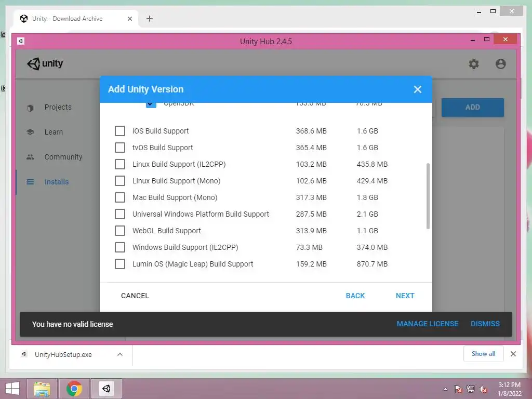Click the WebGL Build Support label
The image size is (532, 399).
167,231
